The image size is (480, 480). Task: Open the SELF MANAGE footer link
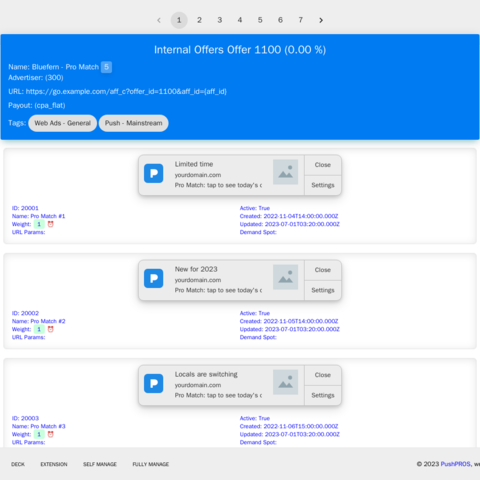click(x=100, y=464)
